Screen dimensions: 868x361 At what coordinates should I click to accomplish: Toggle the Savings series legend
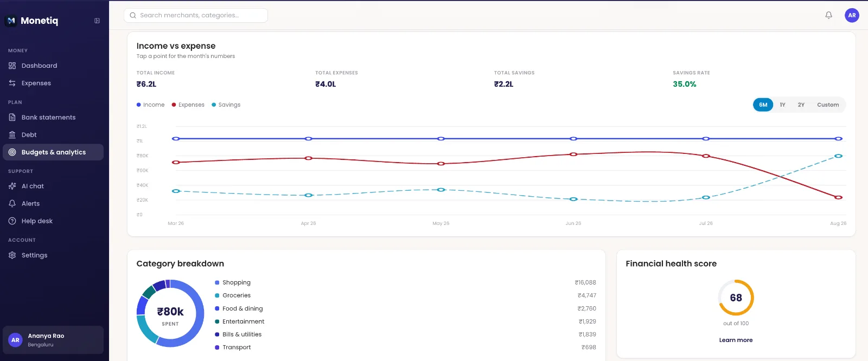226,105
